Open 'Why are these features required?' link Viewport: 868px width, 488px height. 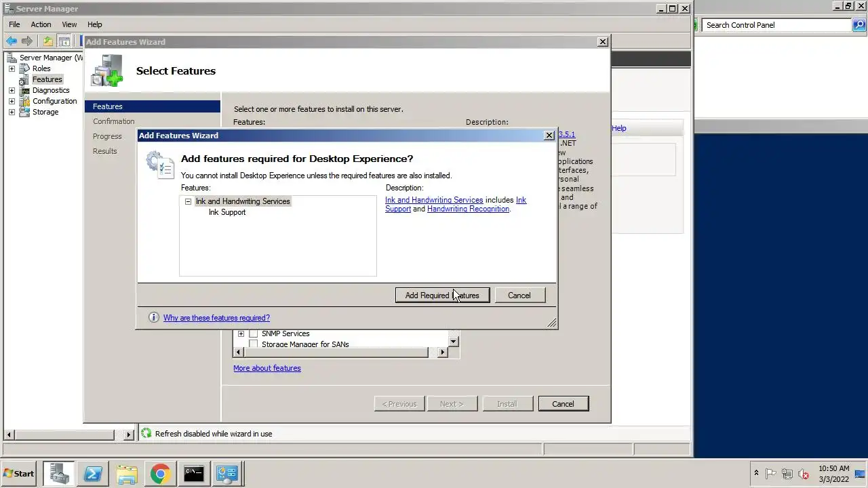[216, 318]
